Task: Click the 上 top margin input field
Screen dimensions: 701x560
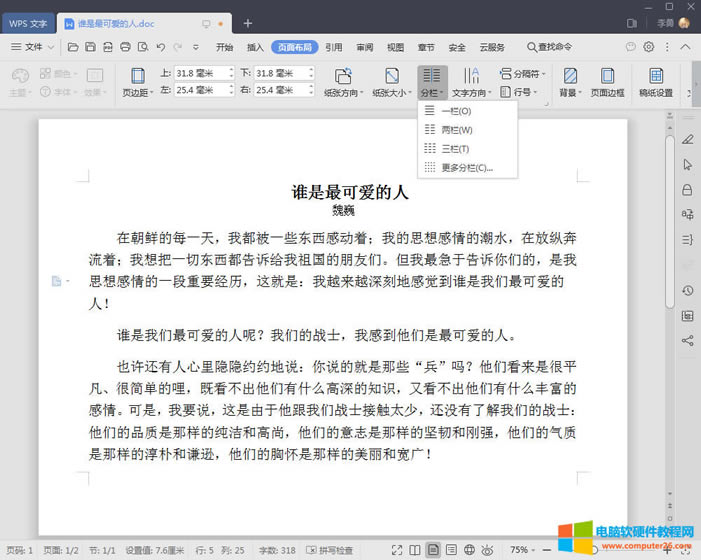Action: coord(201,73)
